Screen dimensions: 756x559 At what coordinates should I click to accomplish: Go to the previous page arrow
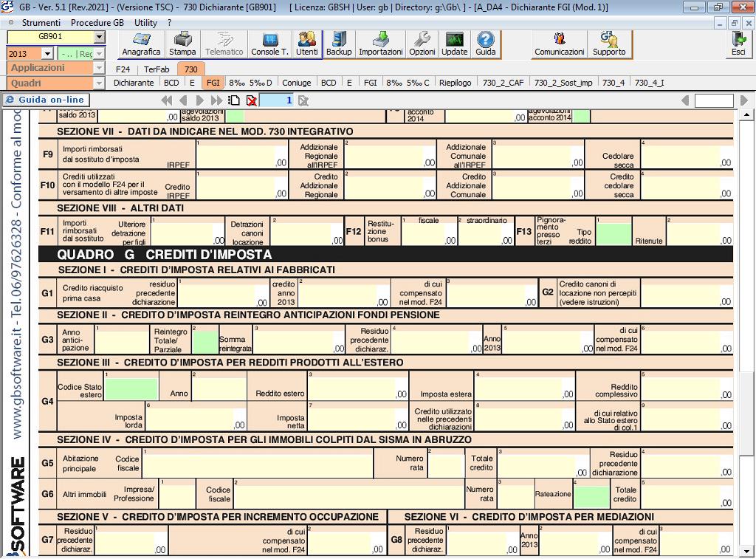point(183,100)
